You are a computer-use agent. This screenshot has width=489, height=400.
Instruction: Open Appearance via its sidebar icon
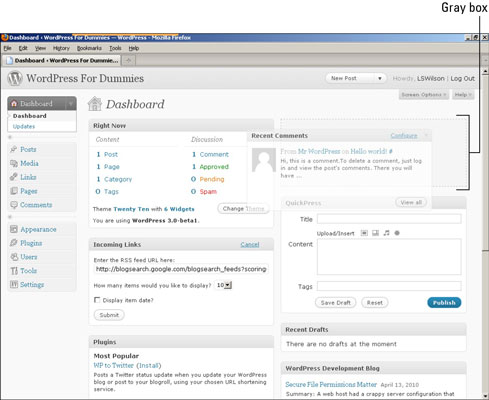coord(14,229)
